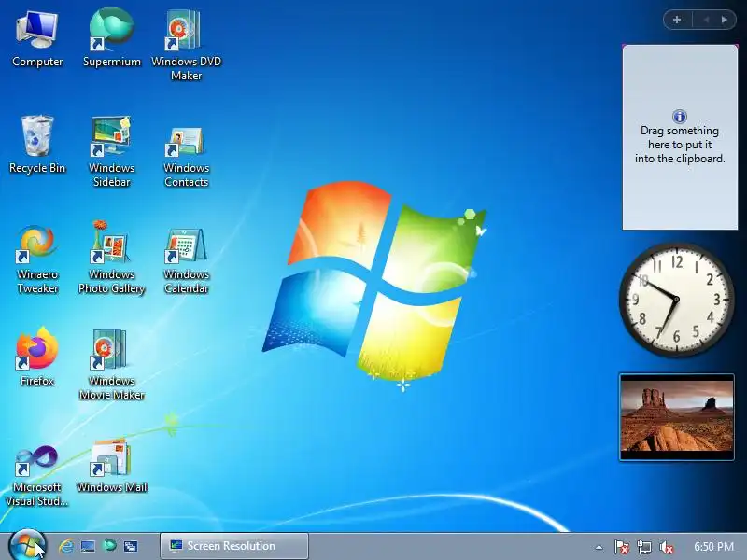
Task: Click the Show Desktop quick launch icon
Action: coord(88,546)
